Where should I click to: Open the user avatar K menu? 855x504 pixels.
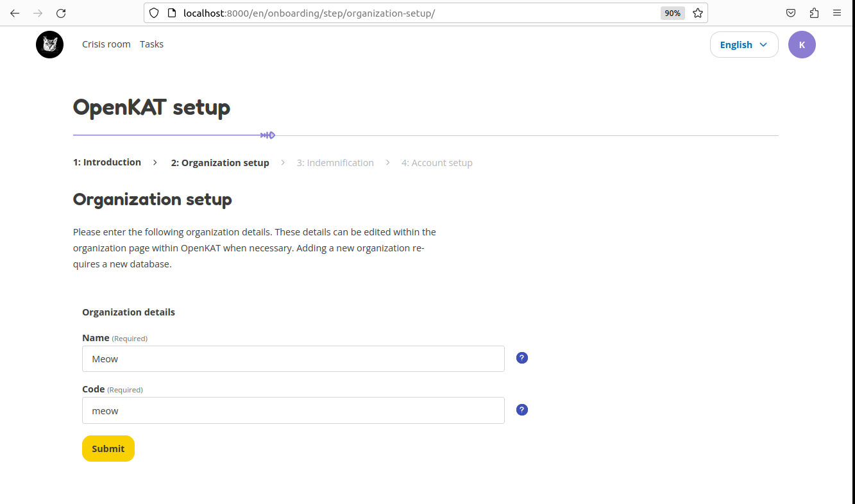tap(802, 44)
